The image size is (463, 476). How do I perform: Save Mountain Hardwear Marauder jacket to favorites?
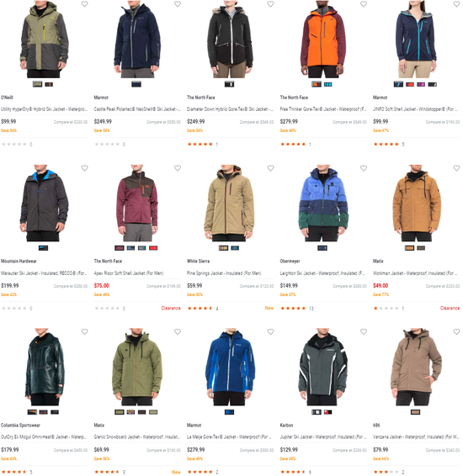coord(84,168)
